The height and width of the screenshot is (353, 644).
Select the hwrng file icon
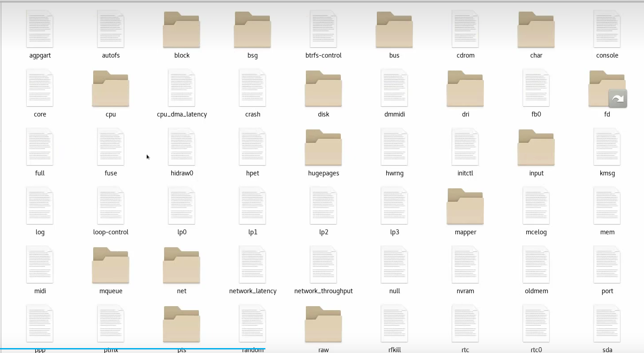click(394, 147)
